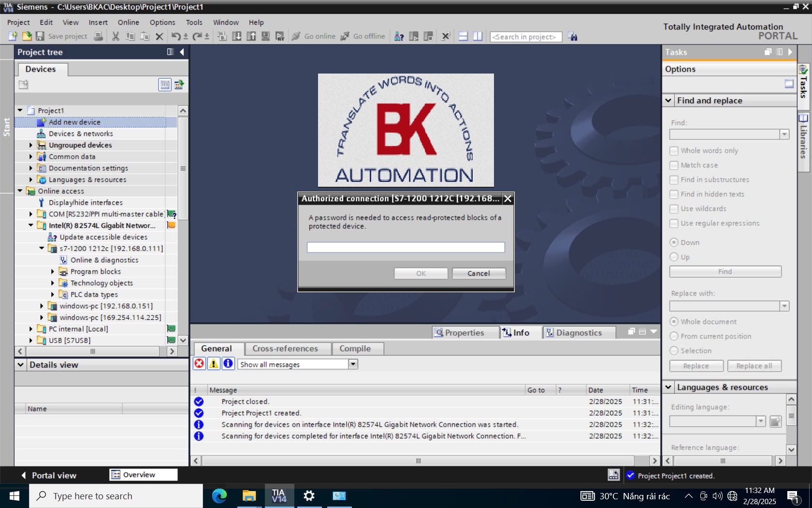Click the search binoculars icon beside search field
The width and height of the screenshot is (812, 508).
573,37
